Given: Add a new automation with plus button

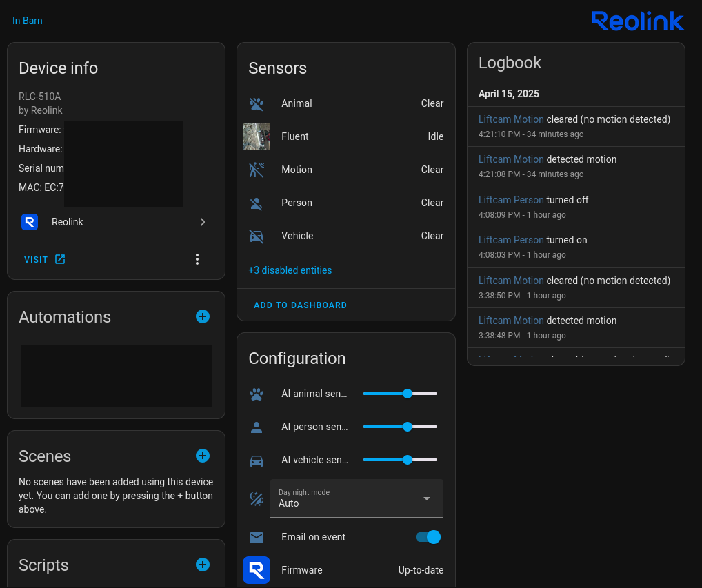Looking at the screenshot, I should (x=202, y=316).
